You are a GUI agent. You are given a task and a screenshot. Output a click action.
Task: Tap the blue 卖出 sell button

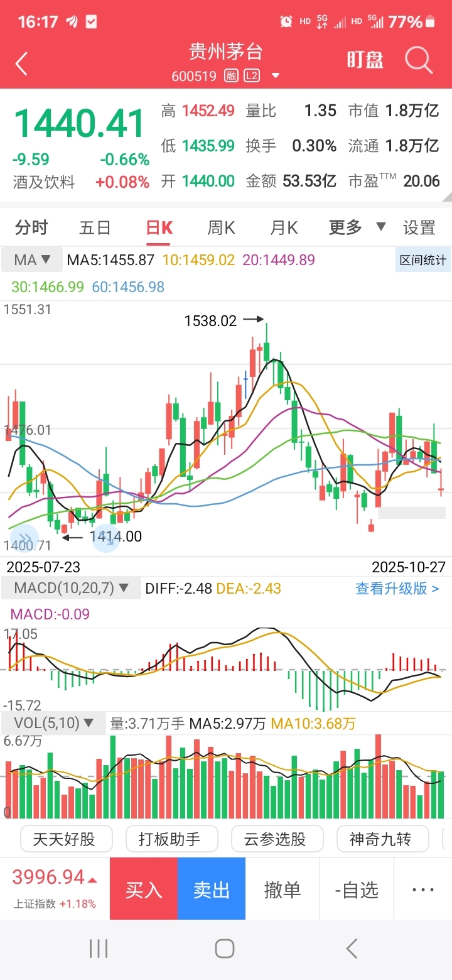212,889
